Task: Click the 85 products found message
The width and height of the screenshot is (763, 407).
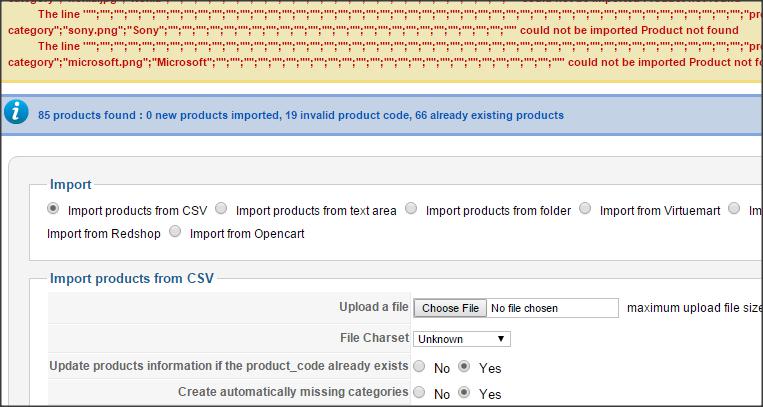Action: (x=301, y=115)
